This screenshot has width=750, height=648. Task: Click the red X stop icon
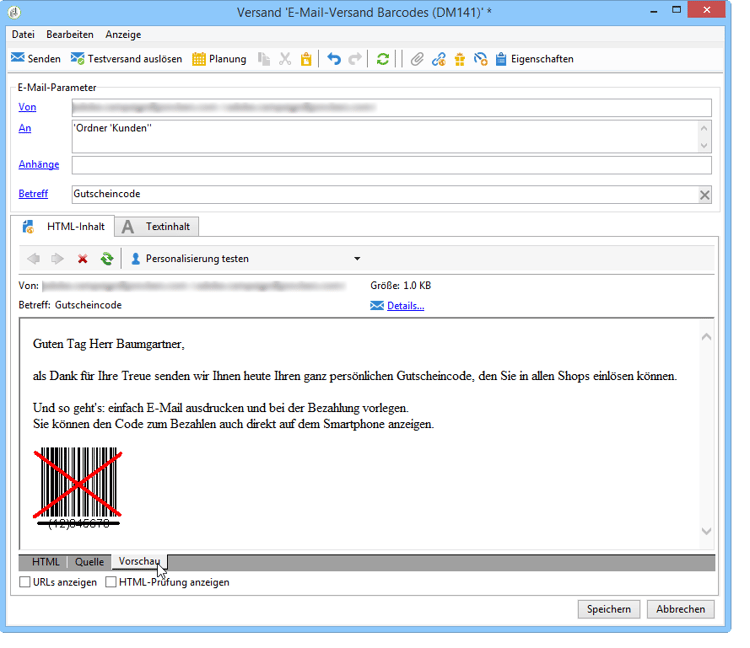83,259
